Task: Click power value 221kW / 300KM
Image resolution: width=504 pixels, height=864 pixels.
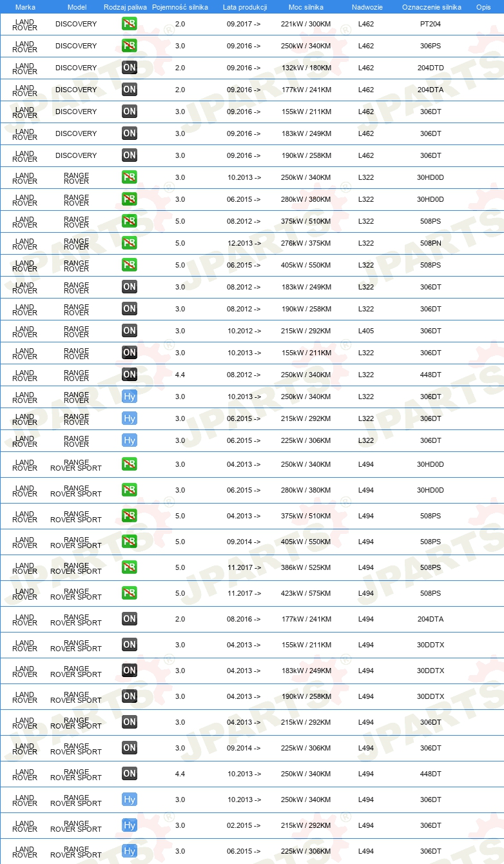Action: [x=306, y=24]
